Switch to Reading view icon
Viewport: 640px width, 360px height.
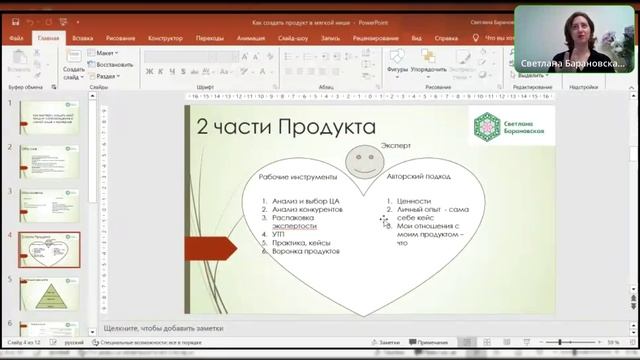coord(507,342)
